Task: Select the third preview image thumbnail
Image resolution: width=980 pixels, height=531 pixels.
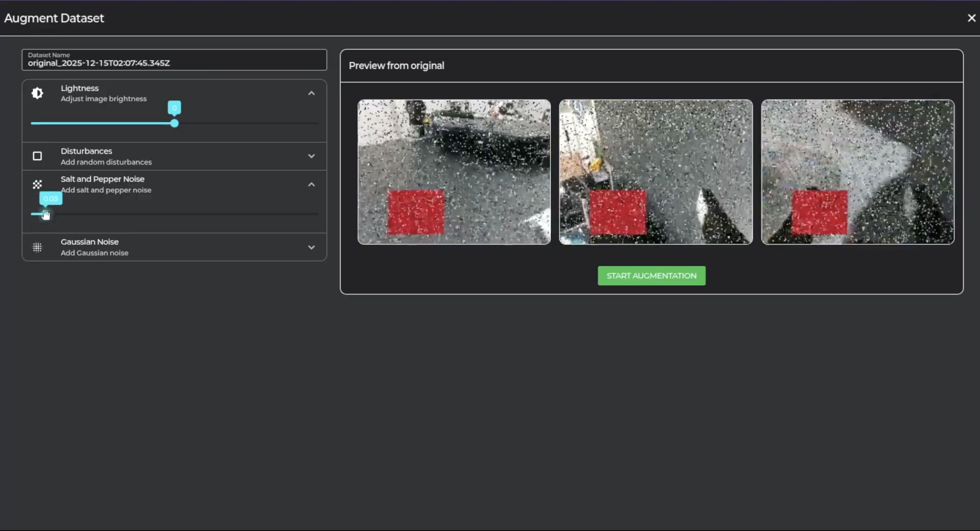Action: point(857,172)
